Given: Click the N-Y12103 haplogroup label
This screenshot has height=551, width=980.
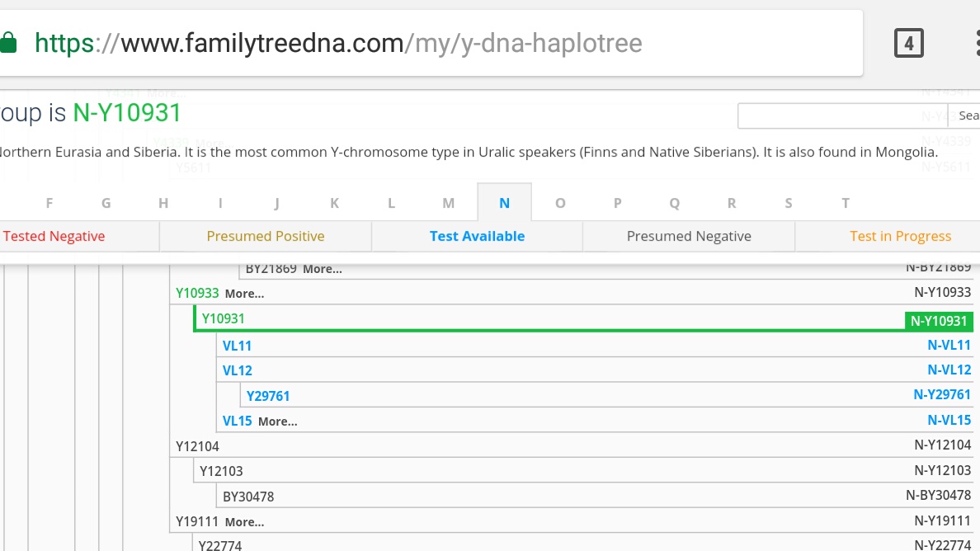Looking at the screenshot, I should [x=943, y=470].
